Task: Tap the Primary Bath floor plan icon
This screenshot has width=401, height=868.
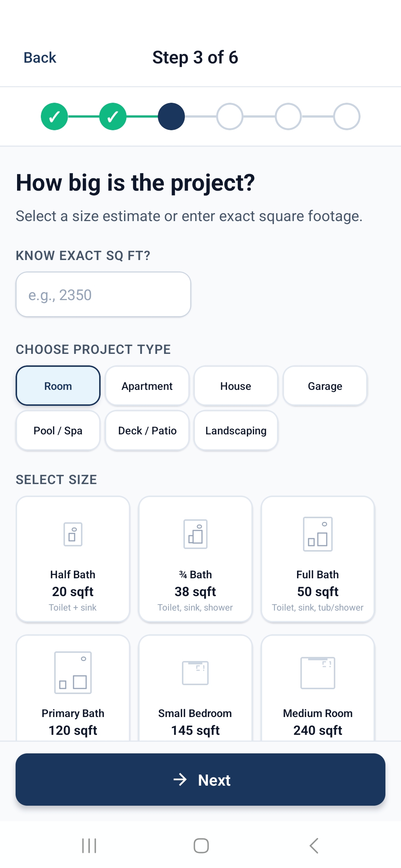Action: click(x=73, y=673)
